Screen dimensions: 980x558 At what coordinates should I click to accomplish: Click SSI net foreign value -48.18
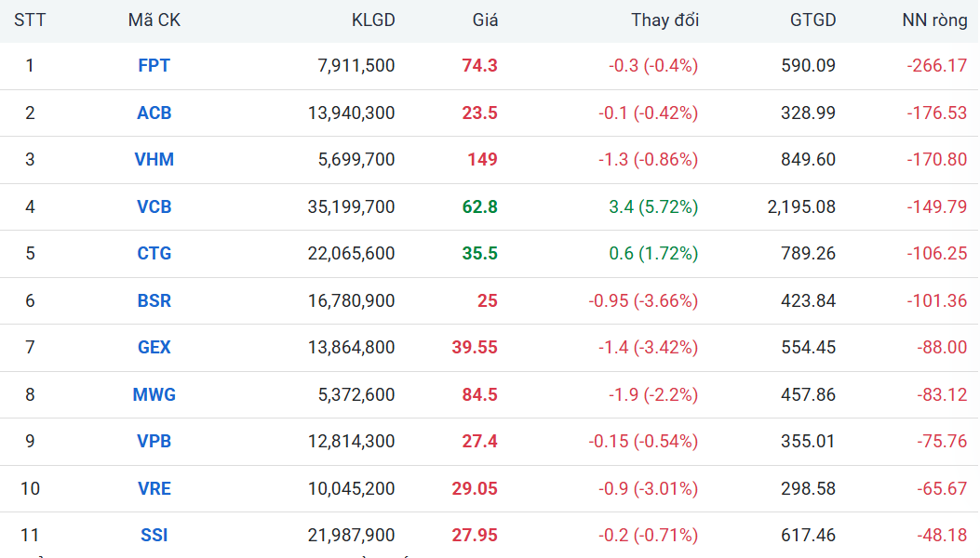point(942,536)
